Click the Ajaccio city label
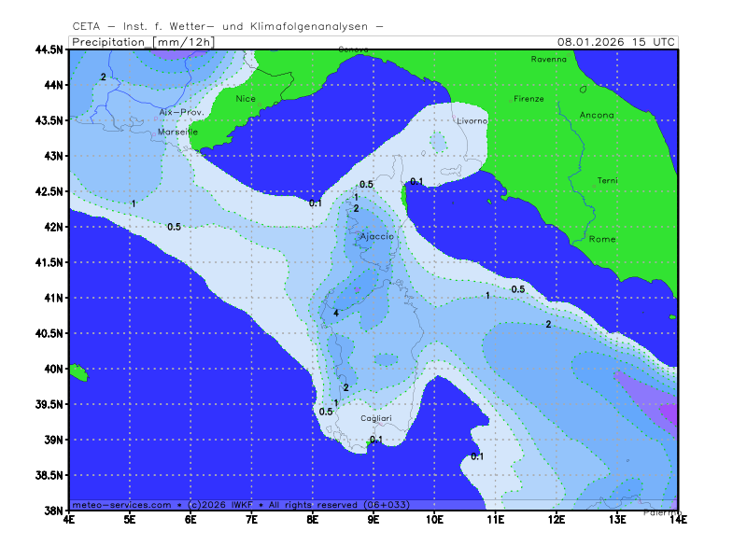Image resolution: width=747 pixels, height=560 pixels. point(376,237)
